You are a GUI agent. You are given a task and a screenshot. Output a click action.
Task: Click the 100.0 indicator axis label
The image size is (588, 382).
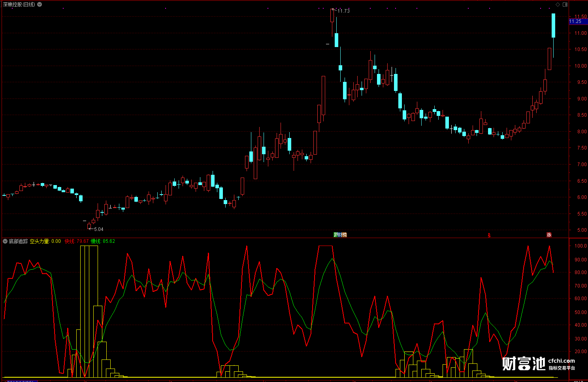(580, 246)
